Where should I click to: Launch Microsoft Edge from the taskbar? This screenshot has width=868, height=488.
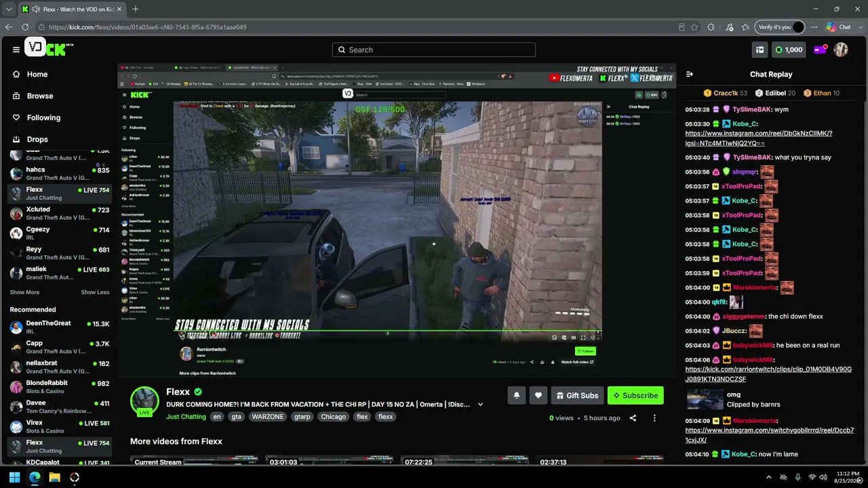[35, 477]
